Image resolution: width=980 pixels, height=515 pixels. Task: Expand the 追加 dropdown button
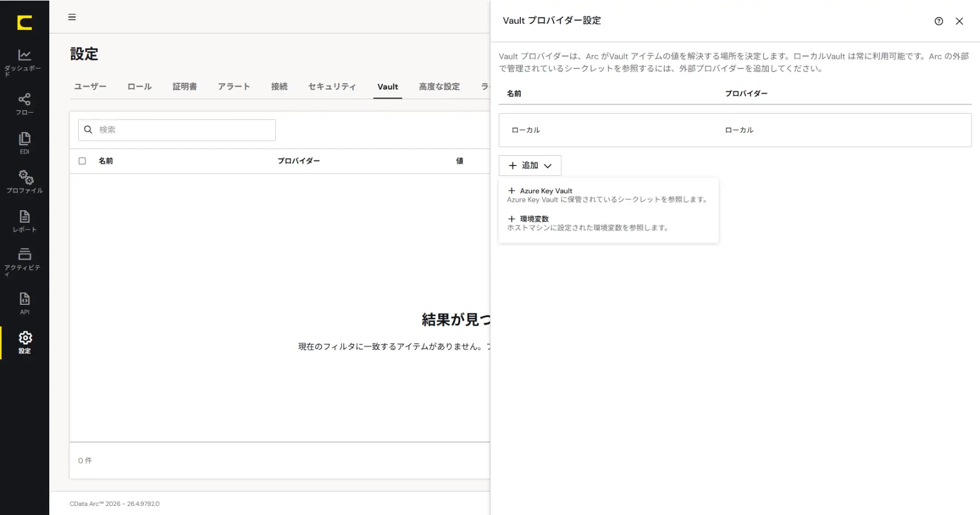pos(530,165)
